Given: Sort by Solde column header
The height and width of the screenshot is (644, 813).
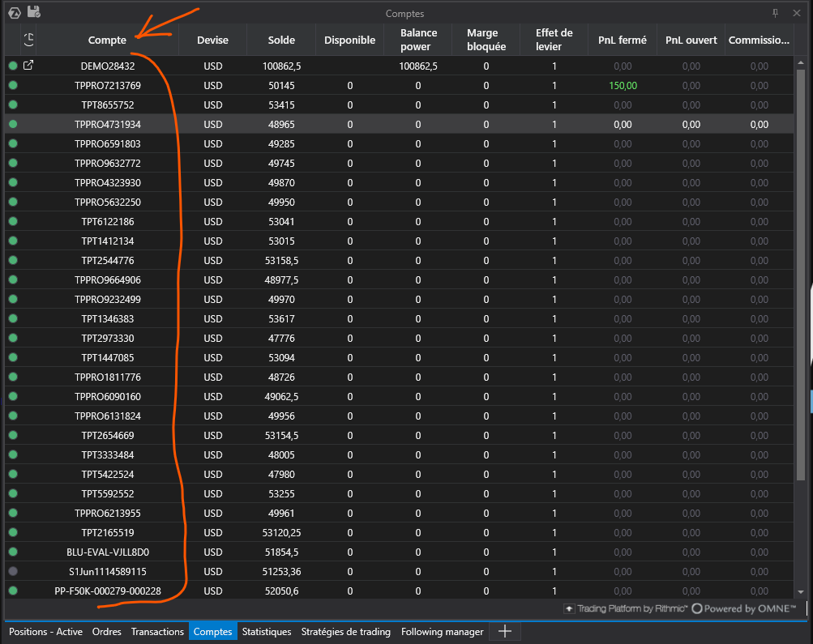Looking at the screenshot, I should coord(281,40).
